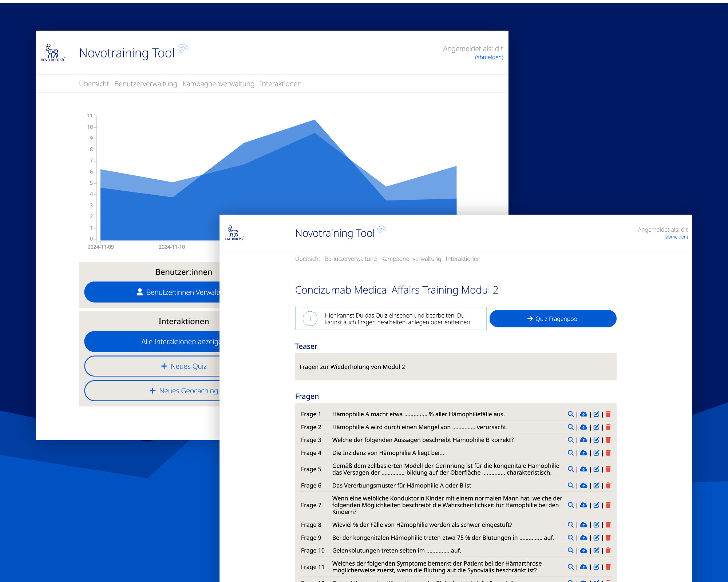Open Übersicht tab in back window
Viewport: 728px width, 582px height.
click(94, 84)
